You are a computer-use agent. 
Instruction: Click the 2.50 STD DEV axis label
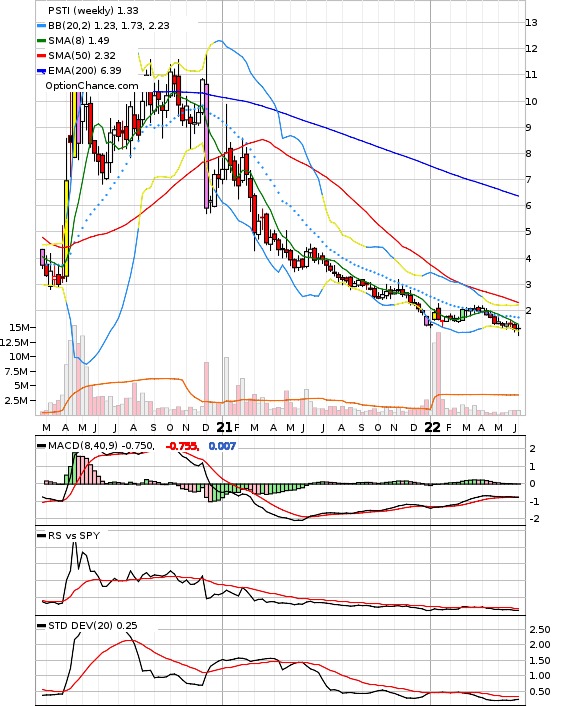tap(539, 629)
